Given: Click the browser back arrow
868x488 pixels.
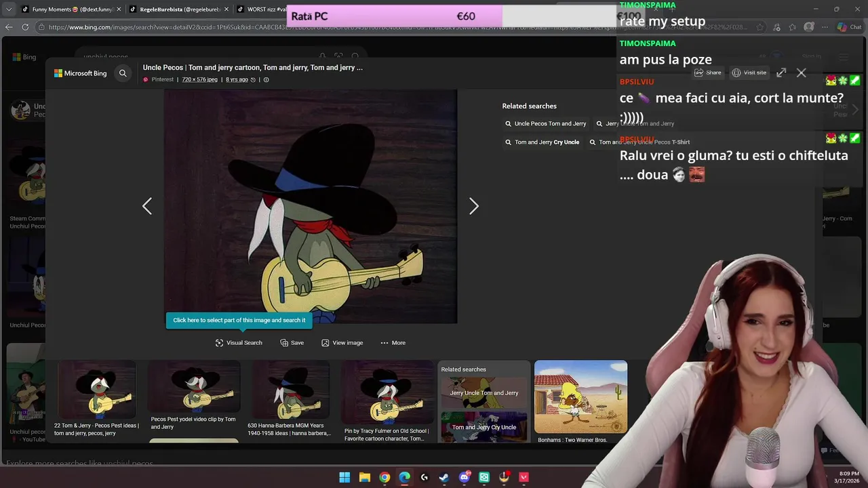Looking at the screenshot, I should pos(9,27).
